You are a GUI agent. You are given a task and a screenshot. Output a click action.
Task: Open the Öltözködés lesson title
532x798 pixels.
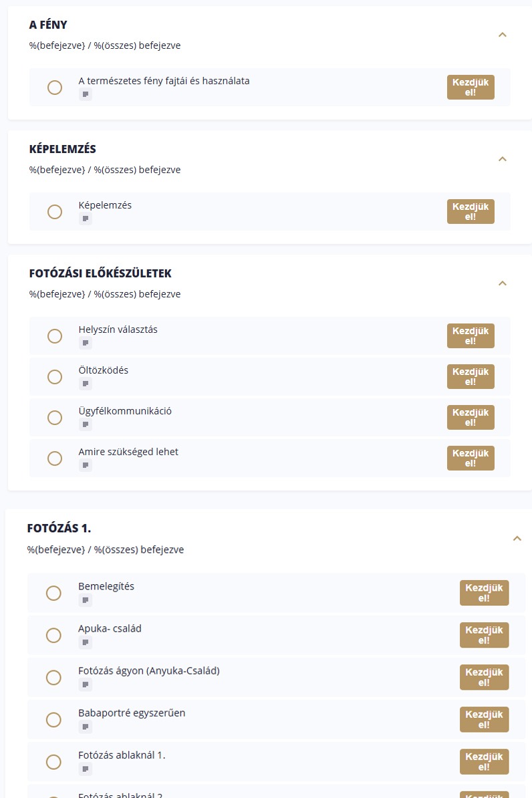point(103,370)
